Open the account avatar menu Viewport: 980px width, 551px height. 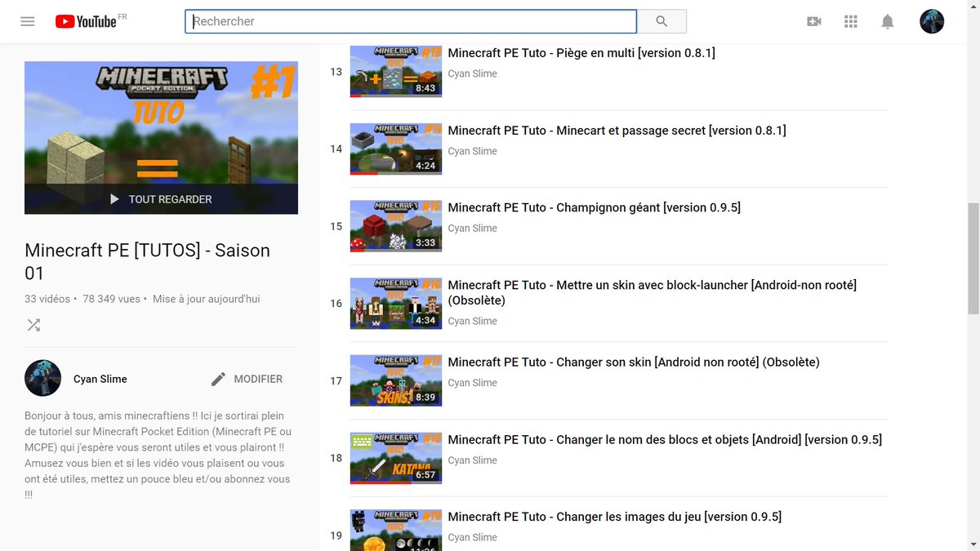point(932,21)
